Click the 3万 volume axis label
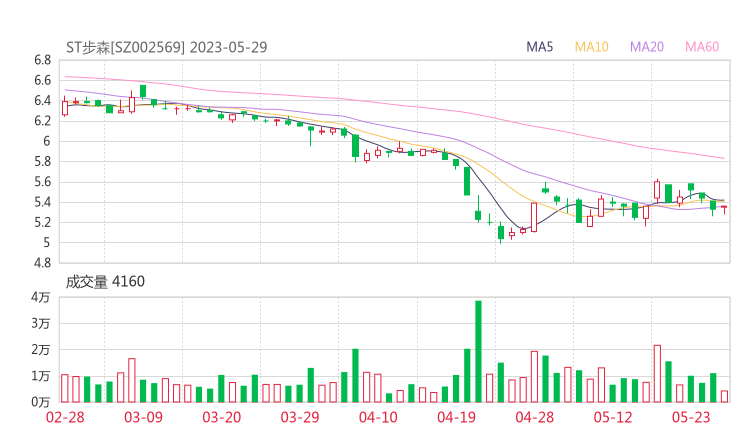 [41, 323]
